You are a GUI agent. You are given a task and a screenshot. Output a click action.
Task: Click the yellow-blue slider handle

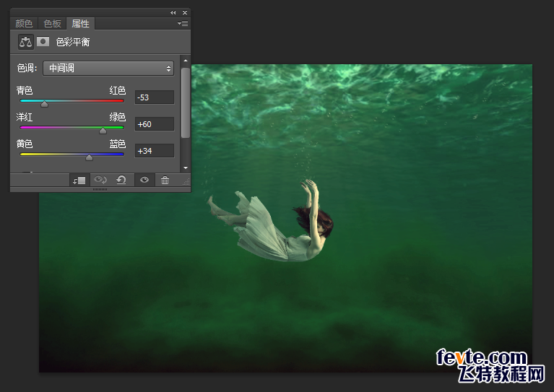click(x=89, y=157)
